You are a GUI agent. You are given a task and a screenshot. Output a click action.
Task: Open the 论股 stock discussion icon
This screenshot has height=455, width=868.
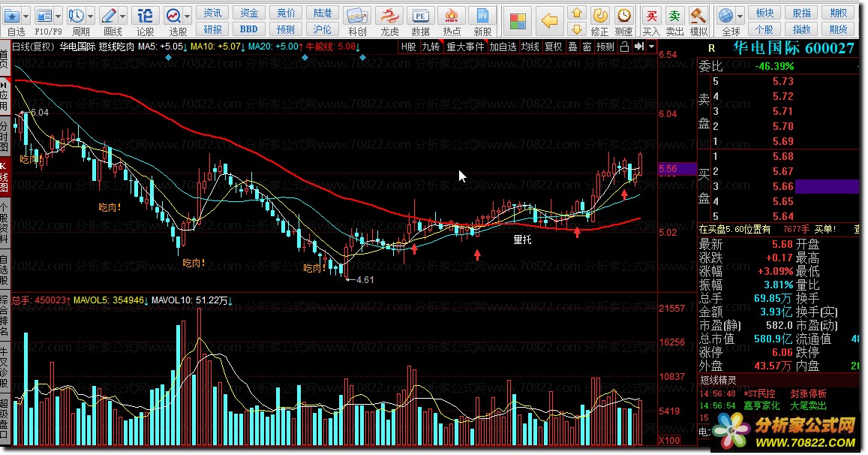click(x=145, y=16)
